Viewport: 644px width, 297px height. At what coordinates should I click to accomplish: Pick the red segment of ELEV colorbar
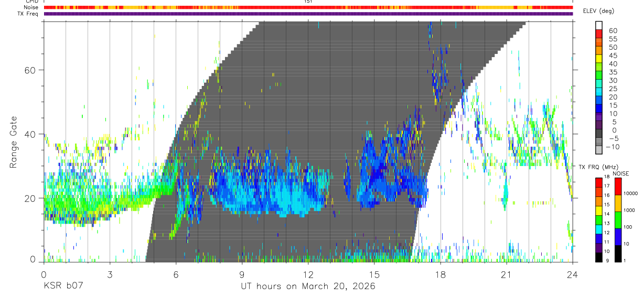599,34
